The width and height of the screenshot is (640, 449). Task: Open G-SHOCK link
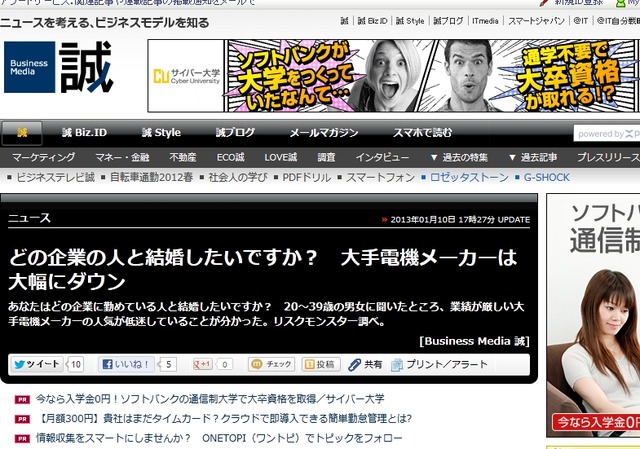[547, 178]
